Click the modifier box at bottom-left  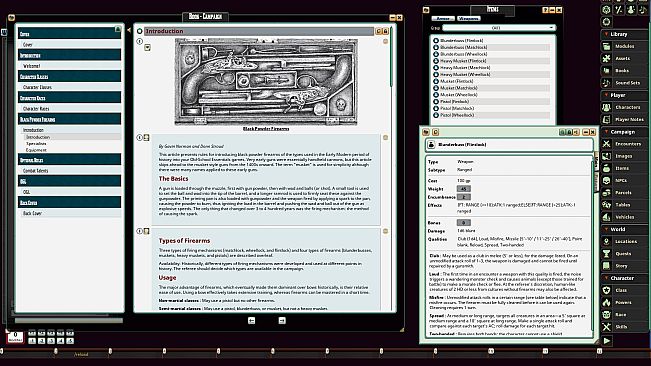15,337
